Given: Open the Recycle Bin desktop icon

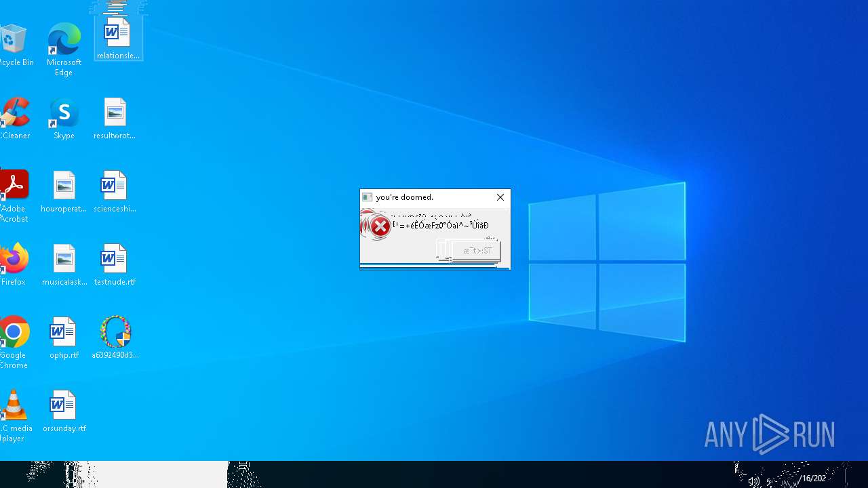Looking at the screenshot, I should [15, 45].
